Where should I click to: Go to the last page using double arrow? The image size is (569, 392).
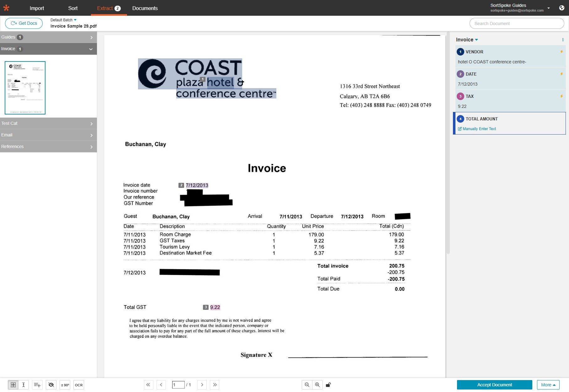pos(215,385)
